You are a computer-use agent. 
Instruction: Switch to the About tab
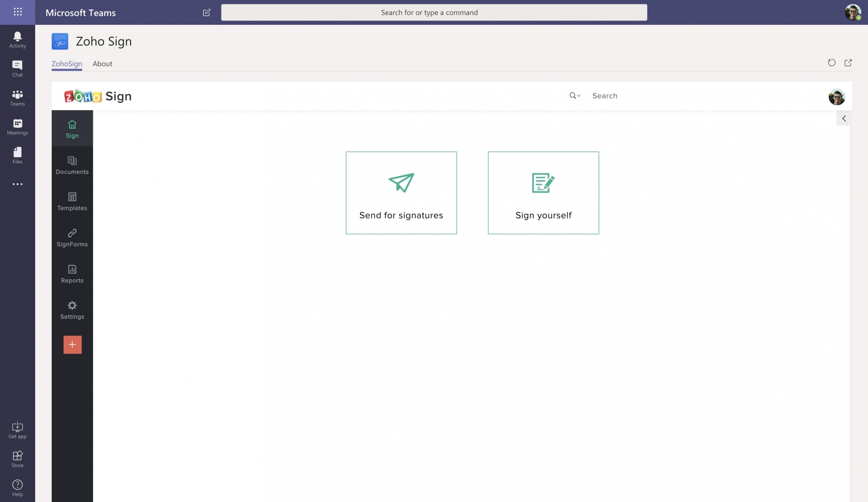pos(102,64)
